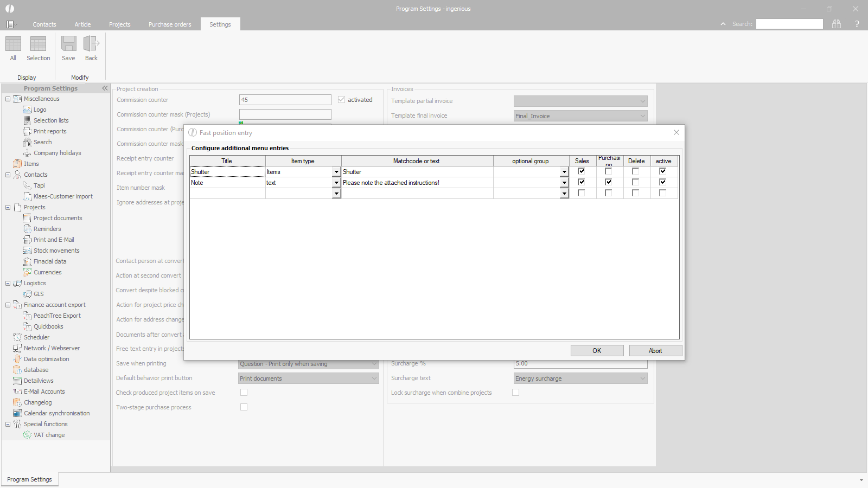Collapse the Miscellaneous tree node
The height and width of the screenshot is (488, 868).
8,99
